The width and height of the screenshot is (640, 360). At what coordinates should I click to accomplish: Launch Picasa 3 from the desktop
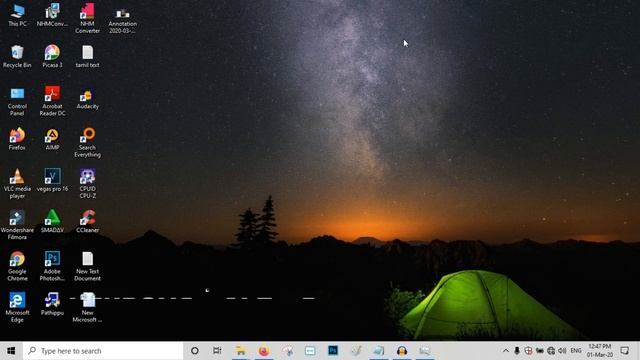(x=52, y=57)
